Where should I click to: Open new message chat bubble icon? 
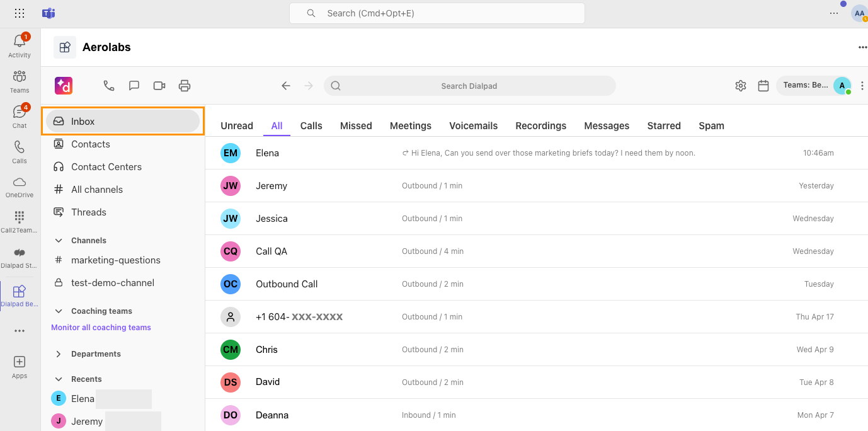pyautogui.click(x=134, y=86)
